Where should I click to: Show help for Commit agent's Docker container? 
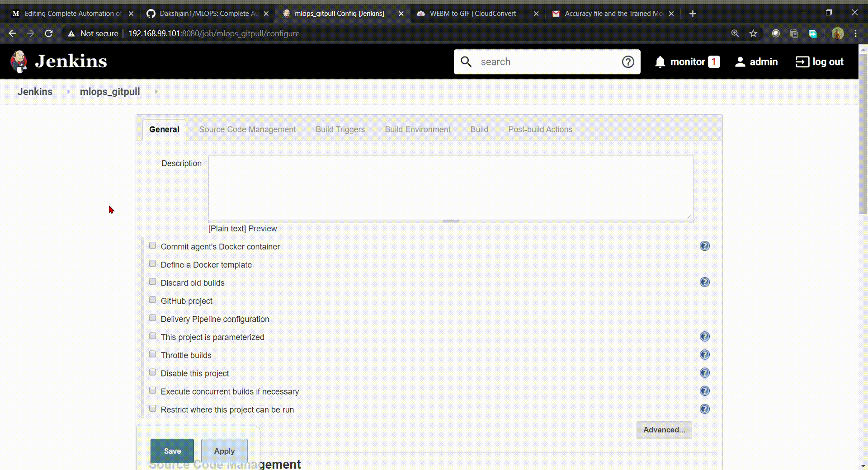coord(704,246)
